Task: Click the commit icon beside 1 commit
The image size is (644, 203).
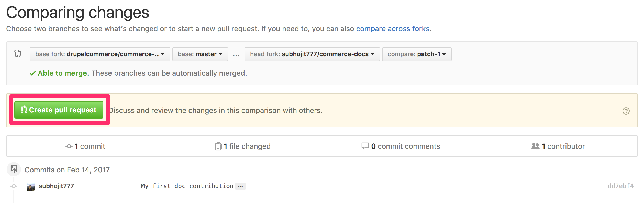Action: coord(69,146)
